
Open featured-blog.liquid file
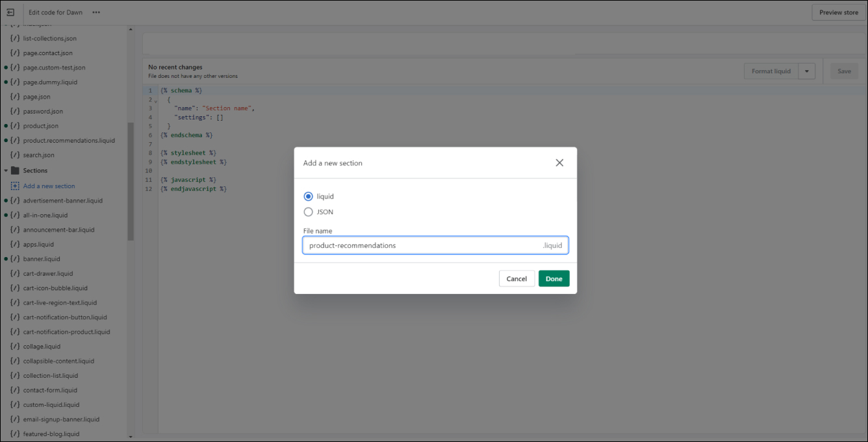point(51,434)
